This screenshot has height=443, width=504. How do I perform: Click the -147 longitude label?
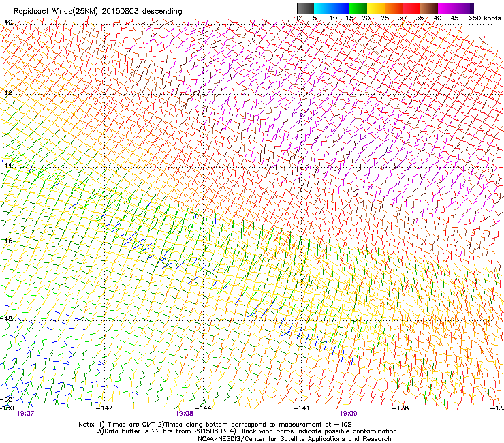pyautogui.click(x=104, y=408)
